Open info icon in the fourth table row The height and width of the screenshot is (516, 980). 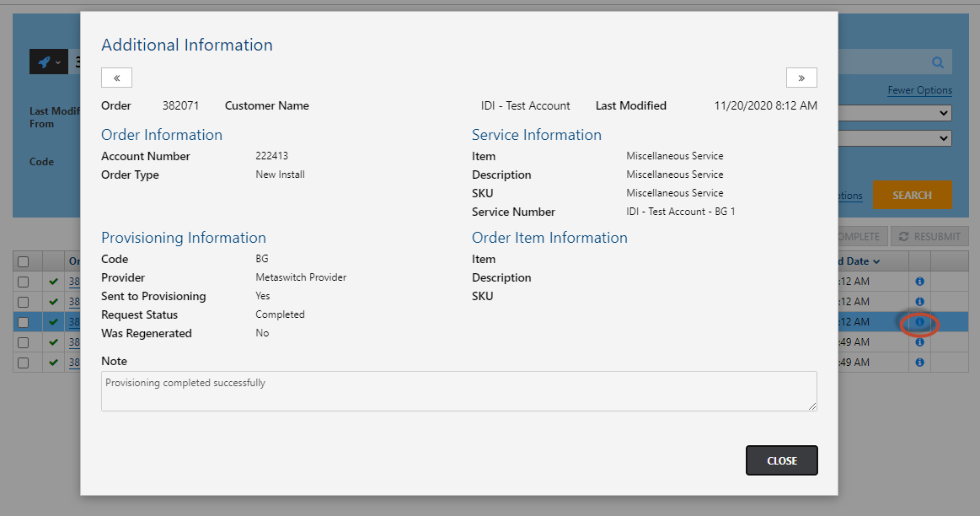pyautogui.click(x=919, y=342)
